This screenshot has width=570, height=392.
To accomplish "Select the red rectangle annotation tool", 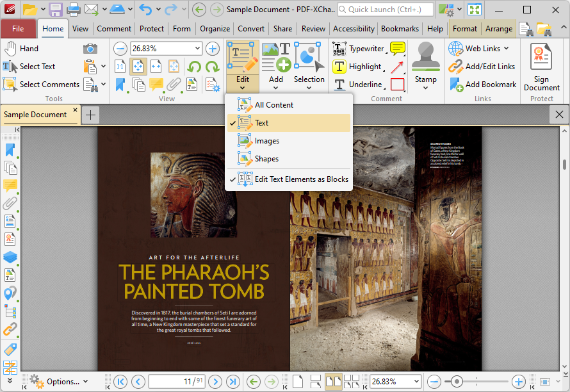I will tap(397, 85).
